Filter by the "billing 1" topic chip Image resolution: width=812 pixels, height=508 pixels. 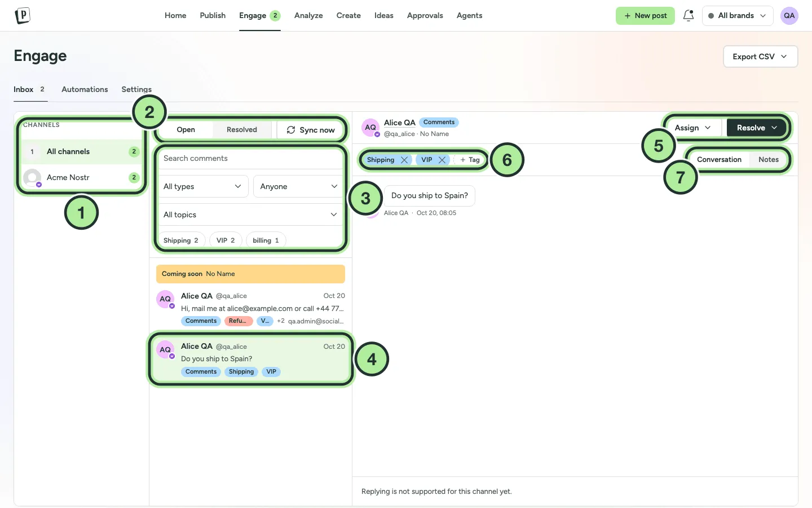[266, 240]
